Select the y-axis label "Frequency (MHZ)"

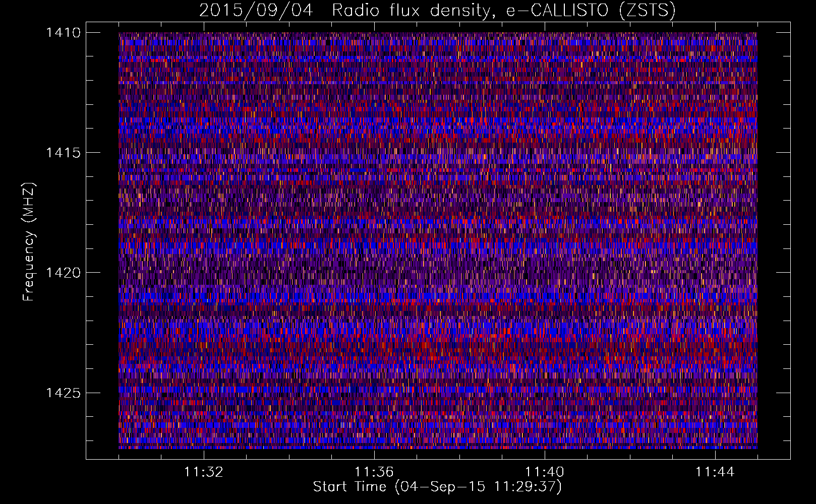tap(29, 242)
